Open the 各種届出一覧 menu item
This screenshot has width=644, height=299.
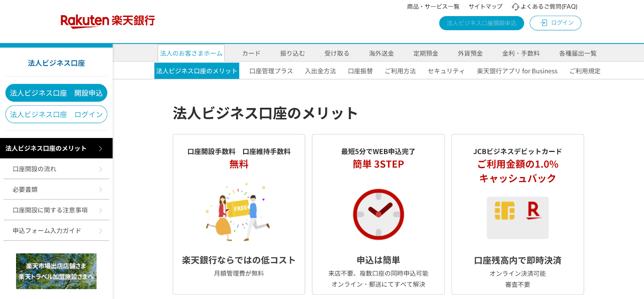click(578, 53)
